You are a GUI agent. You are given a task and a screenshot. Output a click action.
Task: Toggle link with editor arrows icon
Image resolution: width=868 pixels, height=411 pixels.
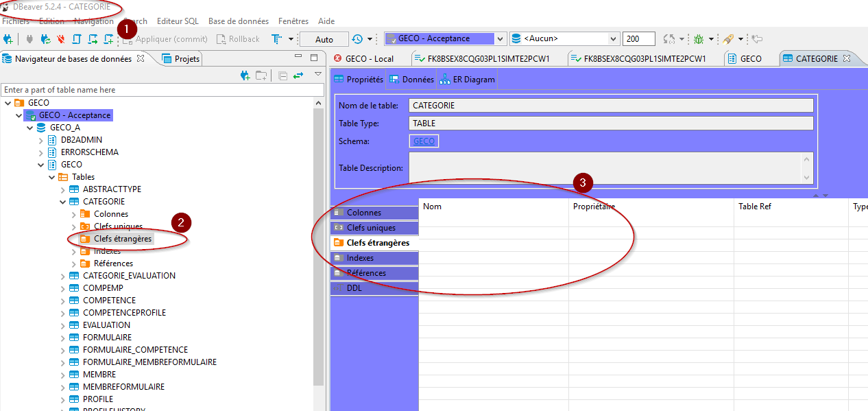298,75
